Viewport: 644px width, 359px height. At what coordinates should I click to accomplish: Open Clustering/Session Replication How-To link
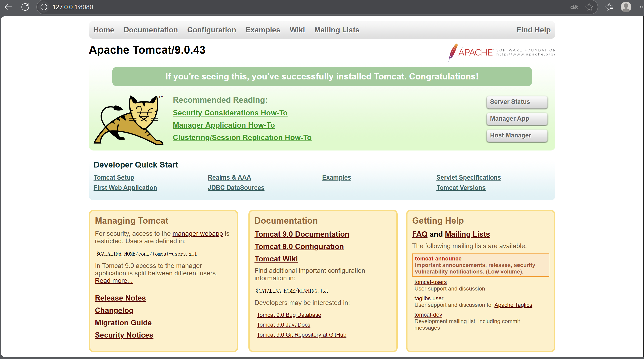click(x=242, y=137)
